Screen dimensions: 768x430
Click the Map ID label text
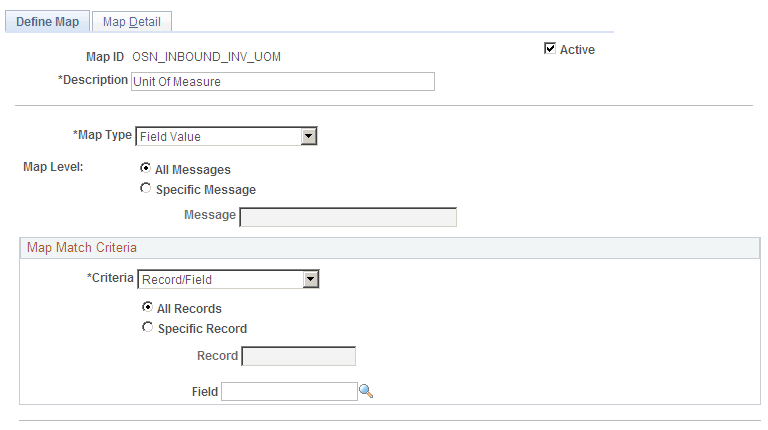(x=105, y=57)
